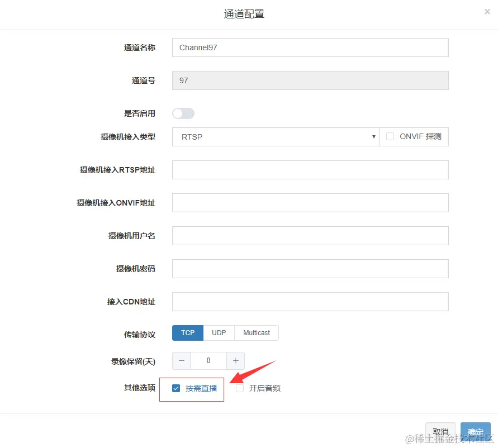
Task: Increase 录像保留 days with the plus stepper
Action: click(235, 360)
